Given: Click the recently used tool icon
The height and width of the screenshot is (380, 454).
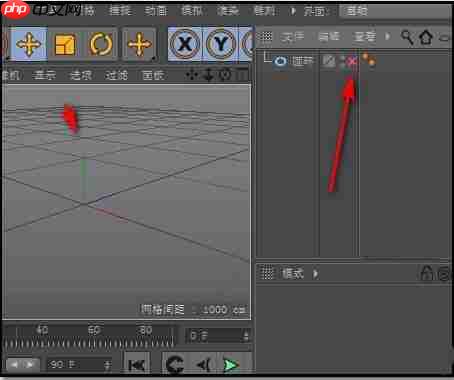Looking at the screenshot, I should pos(139,44).
